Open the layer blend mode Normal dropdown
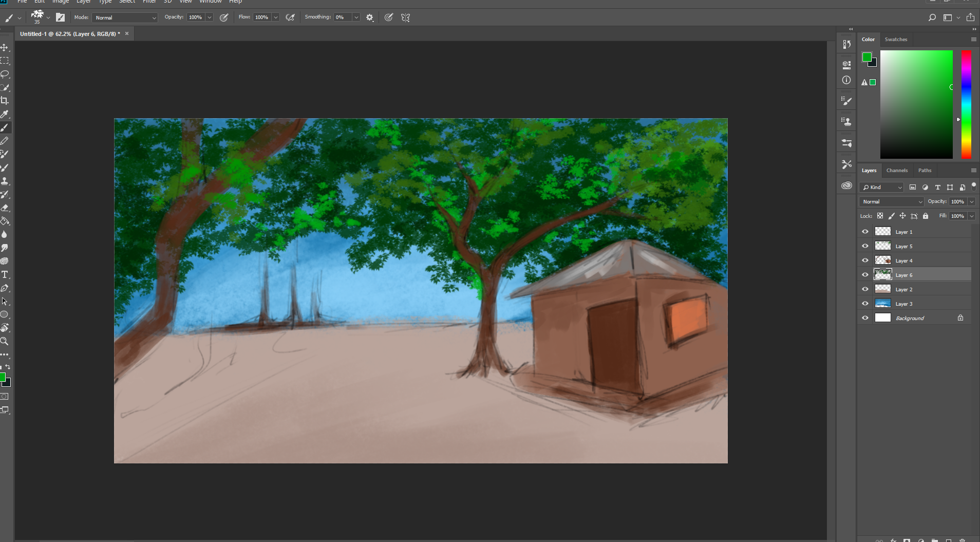 click(892, 201)
